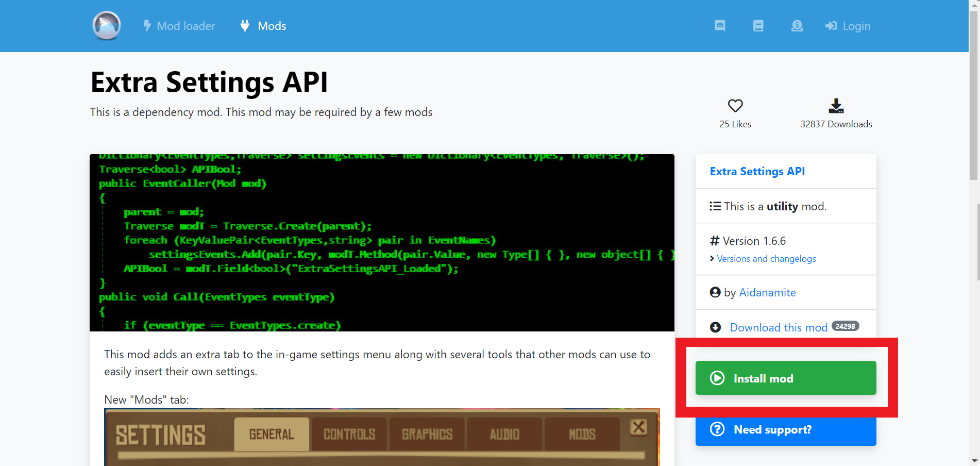Select the MODS tab in settings screenshot
The width and height of the screenshot is (980, 466).
582,434
